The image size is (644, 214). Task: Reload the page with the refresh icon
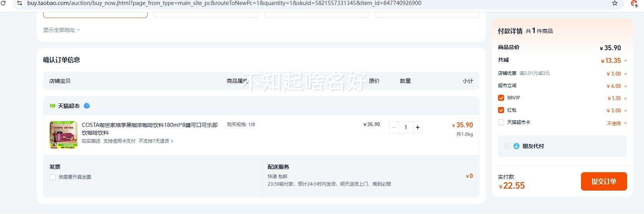(x=3, y=3)
